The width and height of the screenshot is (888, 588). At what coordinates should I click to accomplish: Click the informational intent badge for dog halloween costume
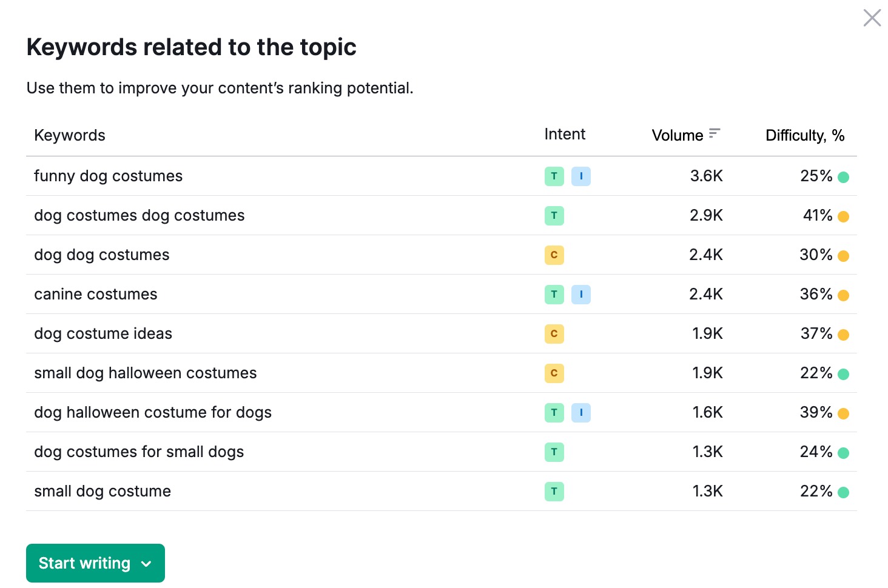pos(580,412)
